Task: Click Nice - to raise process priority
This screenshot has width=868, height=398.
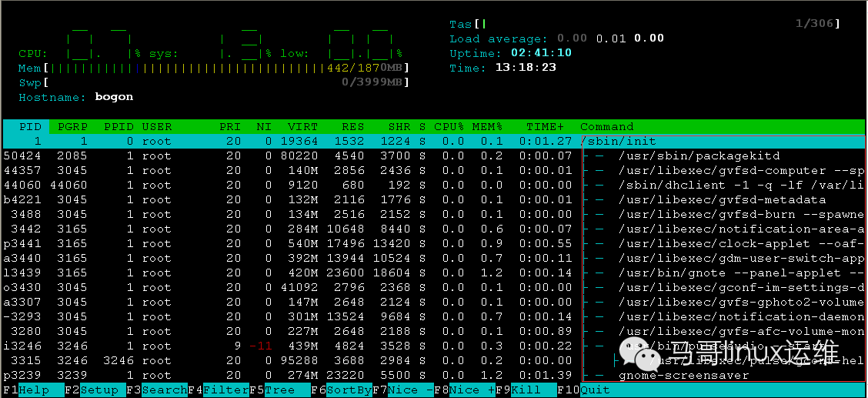Action: click(x=410, y=390)
